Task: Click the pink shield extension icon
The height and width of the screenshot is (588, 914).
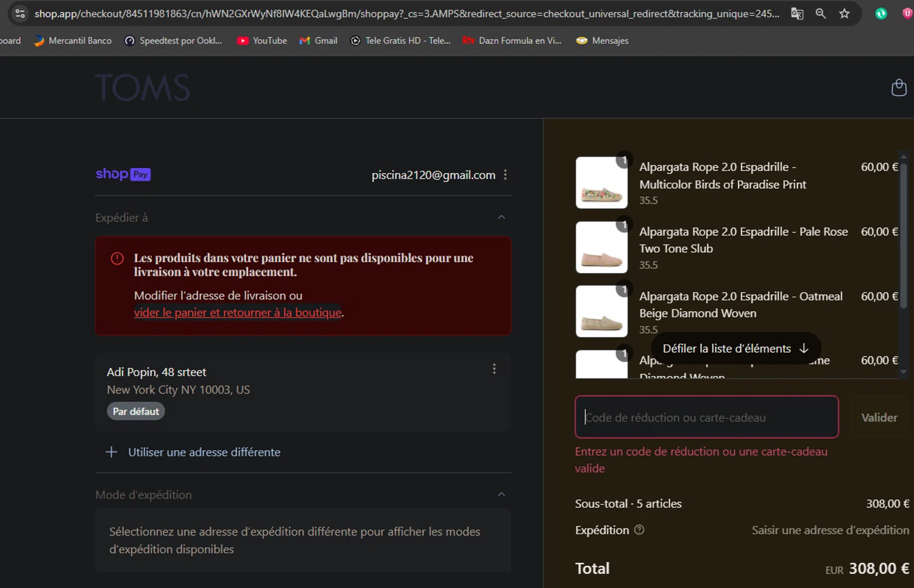Action: click(x=907, y=13)
